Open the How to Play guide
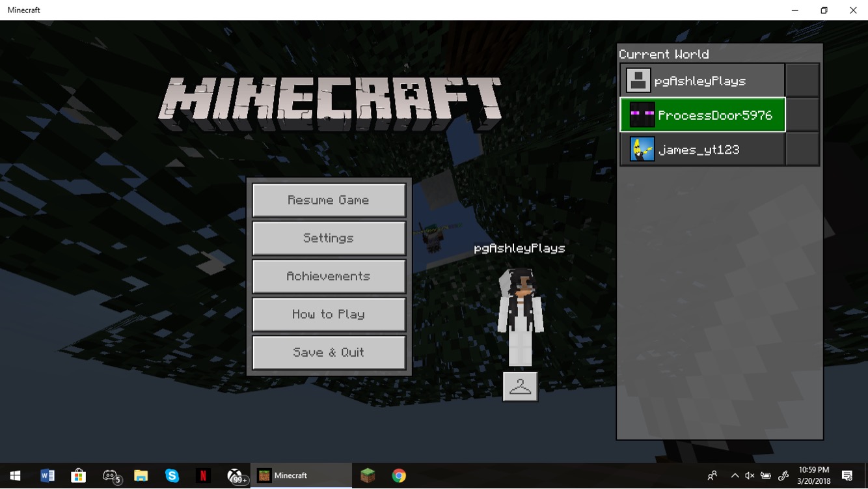This screenshot has height=489, width=868. click(x=329, y=314)
